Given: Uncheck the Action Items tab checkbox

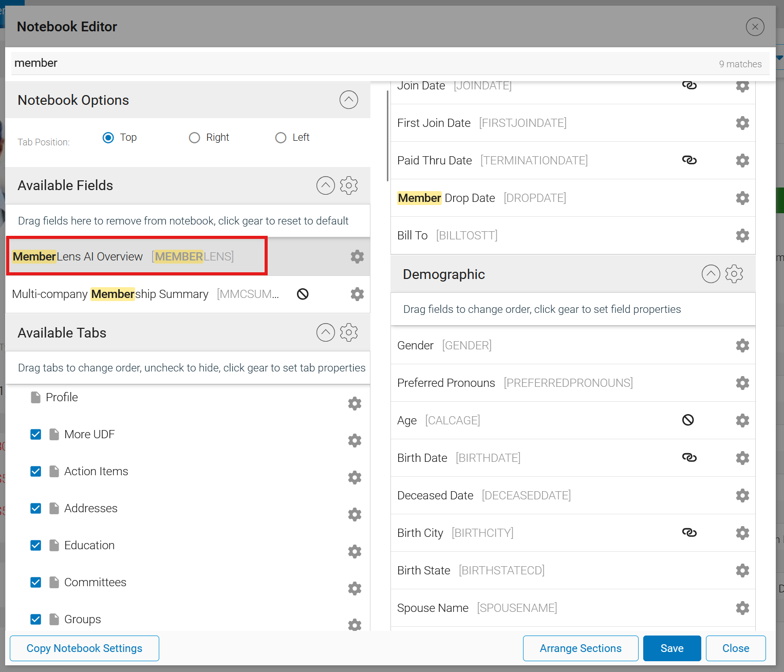Looking at the screenshot, I should [35, 471].
